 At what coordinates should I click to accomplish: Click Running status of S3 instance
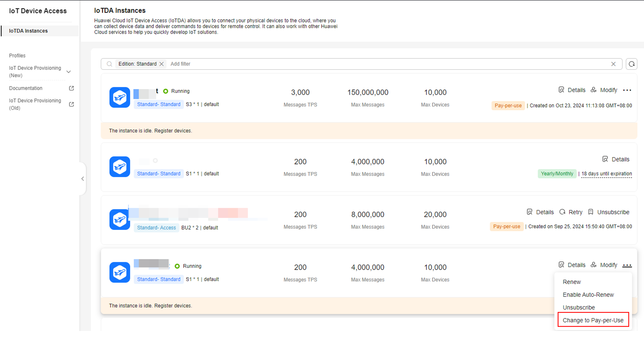click(176, 91)
